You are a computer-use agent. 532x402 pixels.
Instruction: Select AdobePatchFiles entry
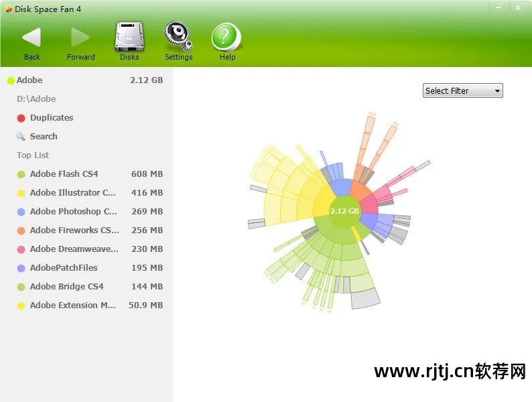64,267
